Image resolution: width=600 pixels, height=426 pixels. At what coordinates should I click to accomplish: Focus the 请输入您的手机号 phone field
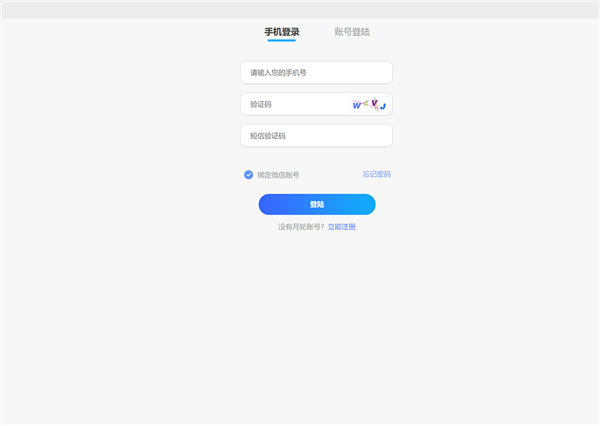(x=316, y=73)
